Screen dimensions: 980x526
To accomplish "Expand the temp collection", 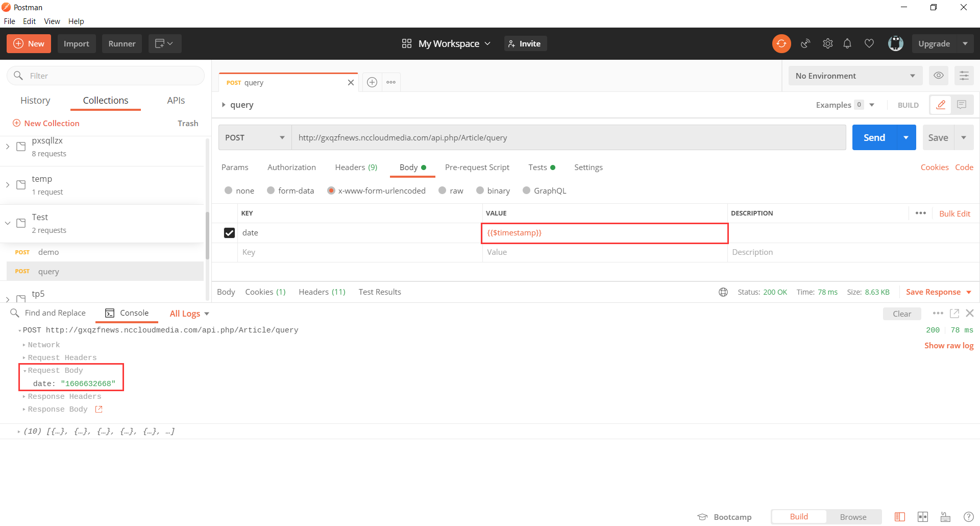I will pos(8,185).
